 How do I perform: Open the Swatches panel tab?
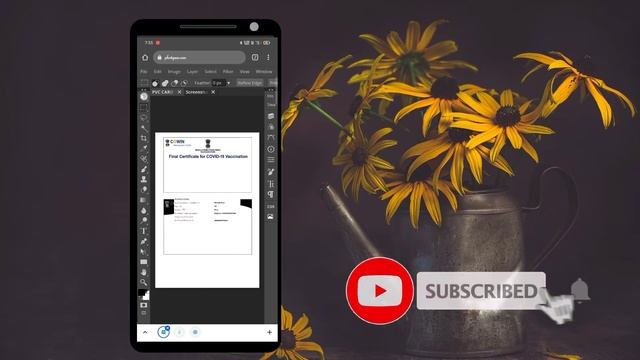271,105
